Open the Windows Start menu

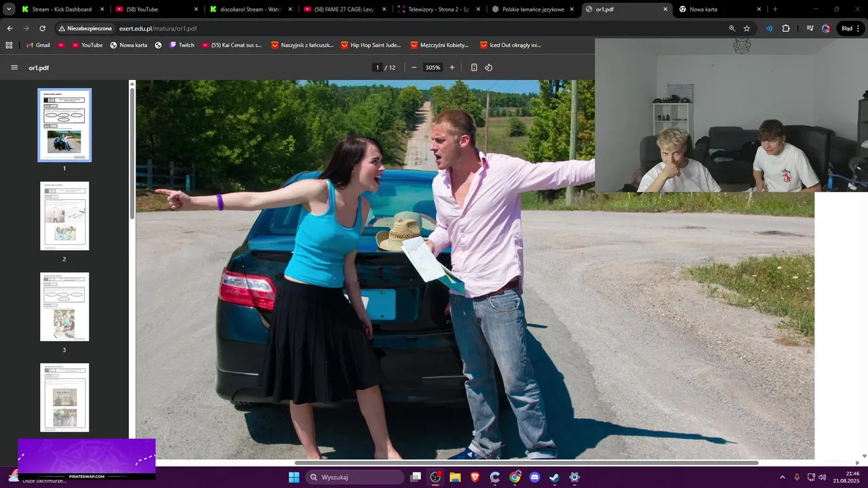[294, 477]
